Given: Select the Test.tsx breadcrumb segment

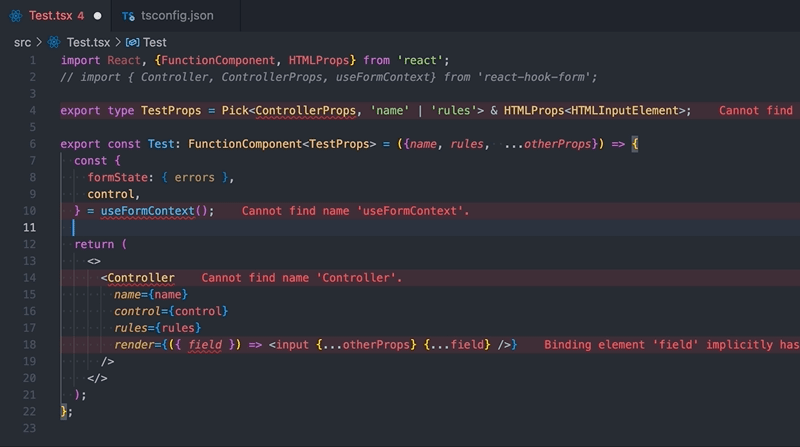Looking at the screenshot, I should [x=88, y=42].
